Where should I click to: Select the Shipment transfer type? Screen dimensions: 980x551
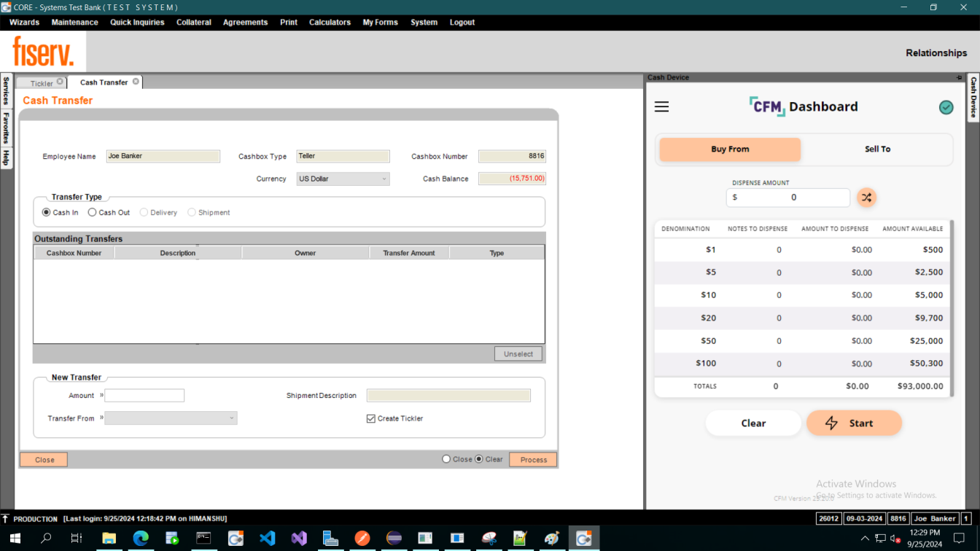point(192,213)
